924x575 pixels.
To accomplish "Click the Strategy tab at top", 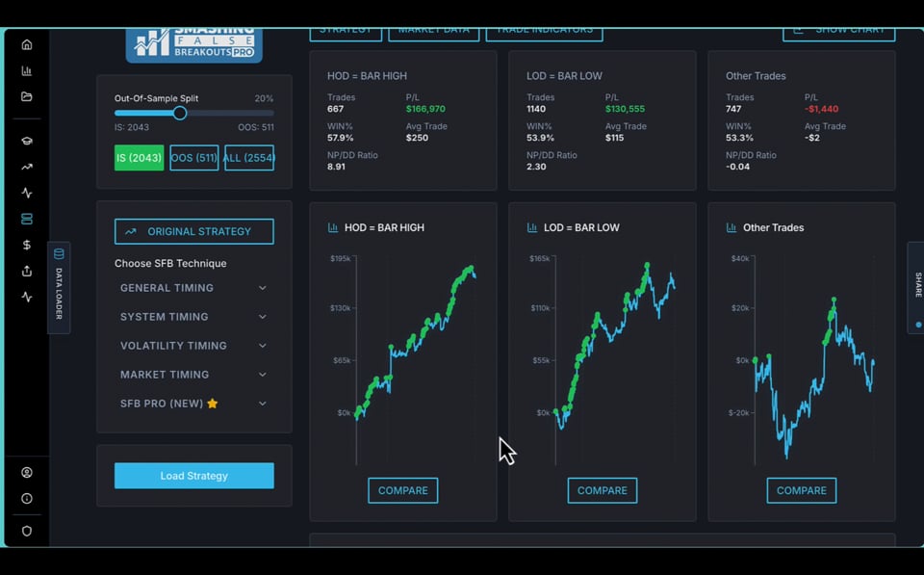I will click(346, 35).
